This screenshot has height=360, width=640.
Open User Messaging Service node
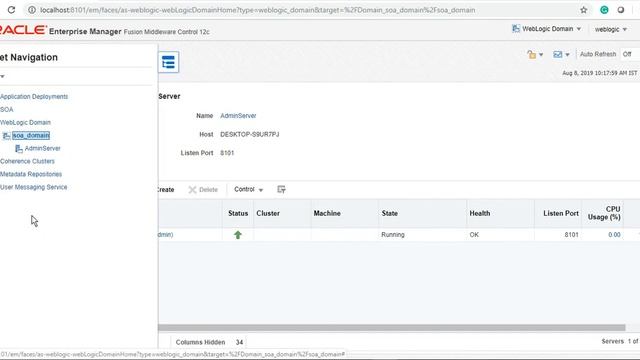[x=33, y=187]
